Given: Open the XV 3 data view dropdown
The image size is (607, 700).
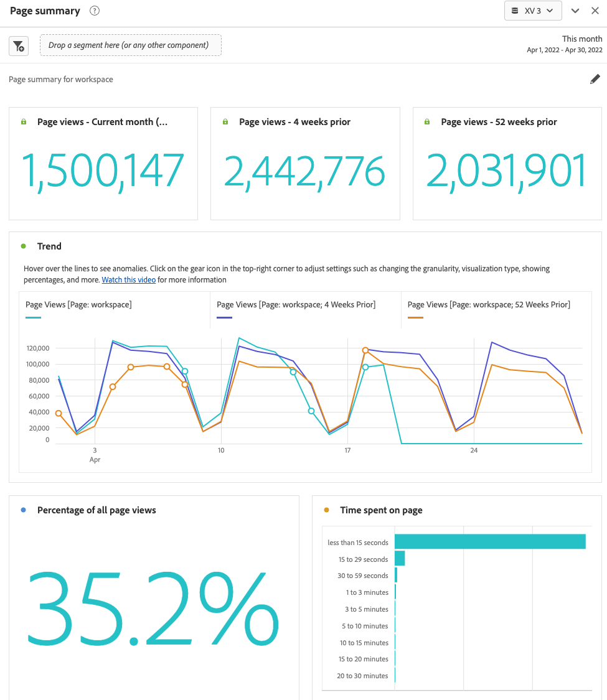Looking at the screenshot, I should coord(550,11).
